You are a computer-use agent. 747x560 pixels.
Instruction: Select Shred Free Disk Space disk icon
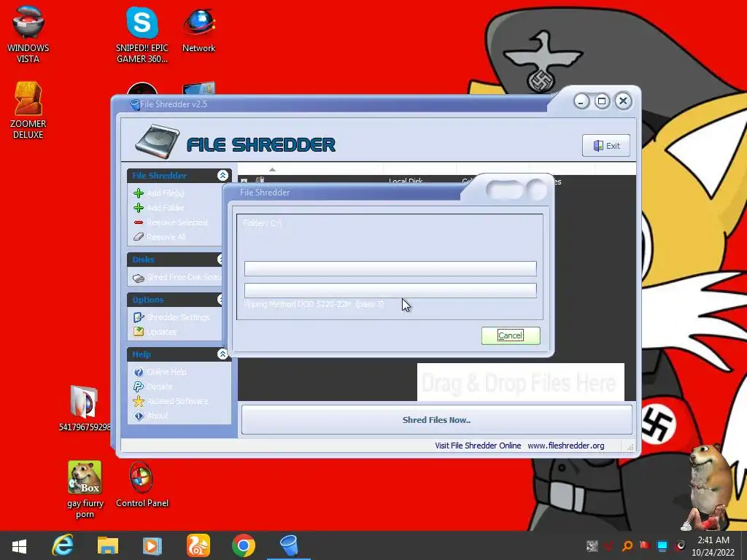coord(139,278)
